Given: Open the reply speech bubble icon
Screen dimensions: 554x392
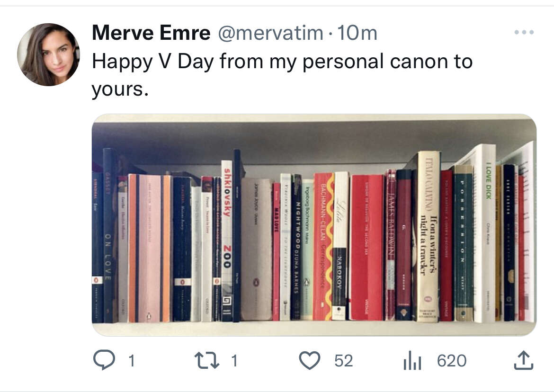Looking at the screenshot, I should [104, 360].
